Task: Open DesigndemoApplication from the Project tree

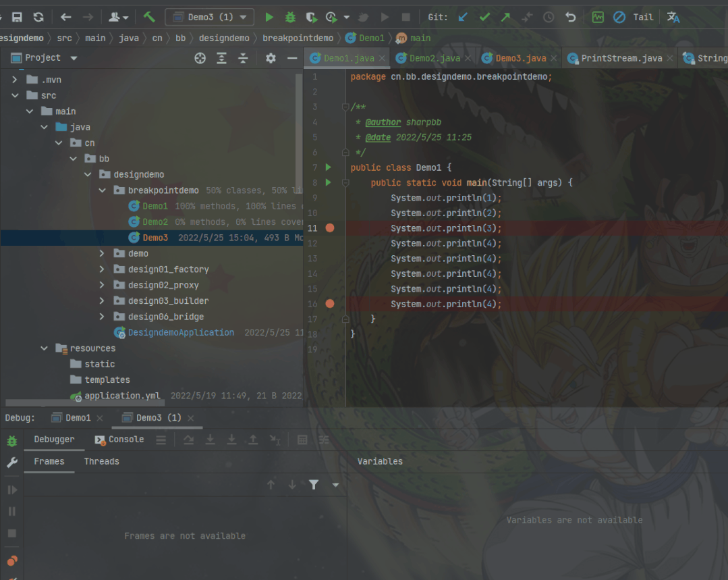Action: coord(181,332)
